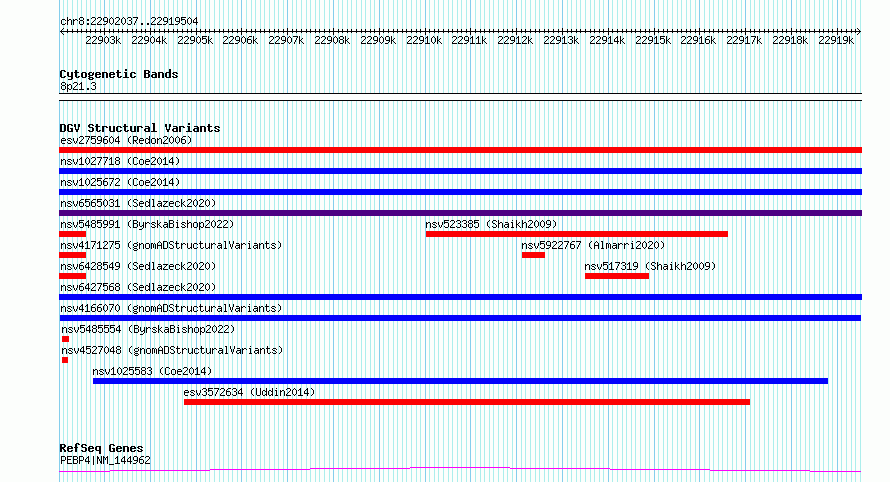Click the 8p21.3 band label
The width and height of the screenshot is (890, 482).
78,86
